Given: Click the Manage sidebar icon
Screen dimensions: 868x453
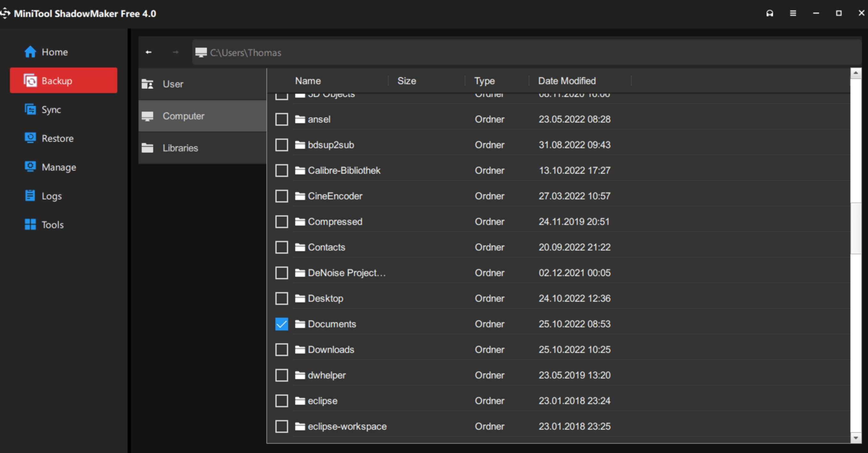Looking at the screenshot, I should [30, 167].
